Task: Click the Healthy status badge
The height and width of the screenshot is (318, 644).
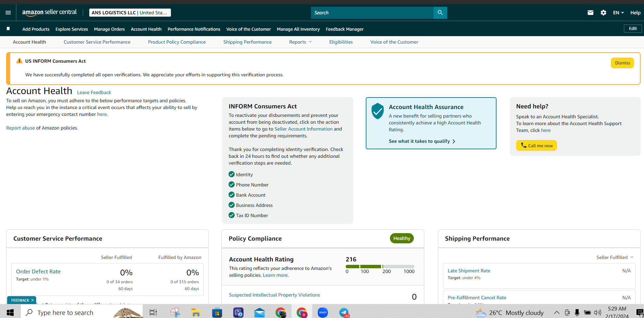Action: click(402, 238)
